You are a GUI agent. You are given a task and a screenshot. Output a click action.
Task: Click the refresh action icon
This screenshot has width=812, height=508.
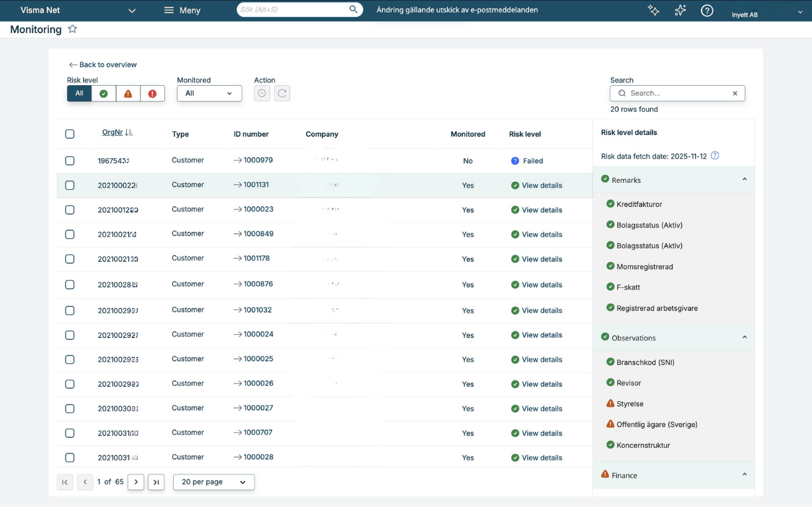click(282, 93)
